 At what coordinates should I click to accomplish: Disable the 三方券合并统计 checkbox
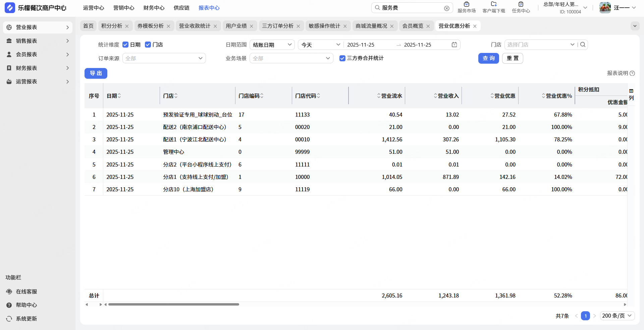click(x=342, y=58)
